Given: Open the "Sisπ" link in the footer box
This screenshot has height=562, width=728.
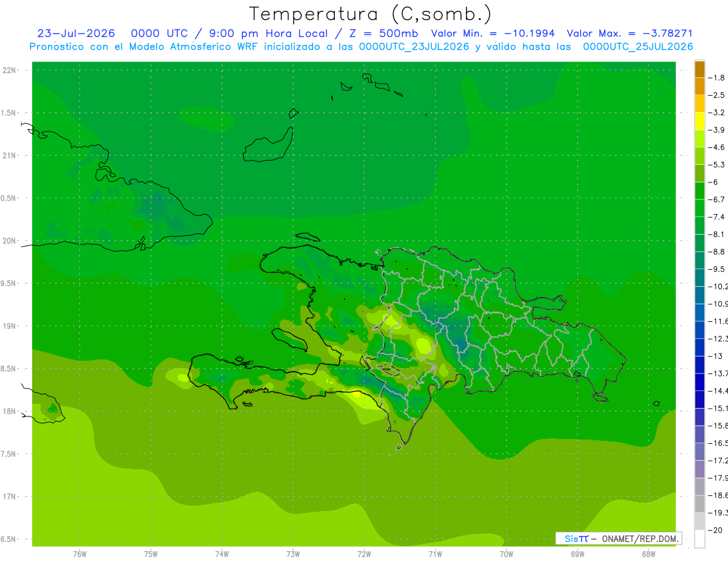Looking at the screenshot, I should point(576,538).
